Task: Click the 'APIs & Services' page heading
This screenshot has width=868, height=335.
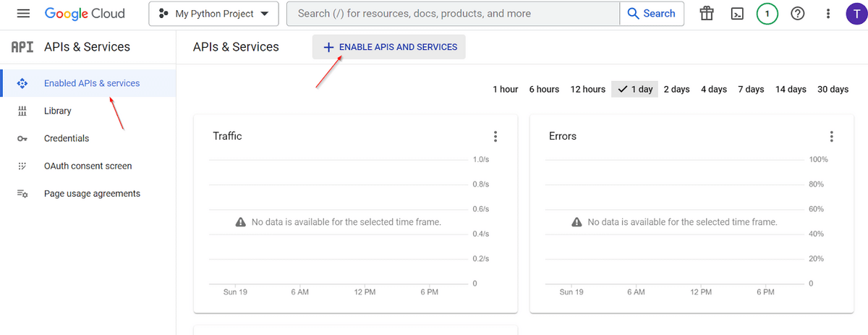Action: coord(236,47)
